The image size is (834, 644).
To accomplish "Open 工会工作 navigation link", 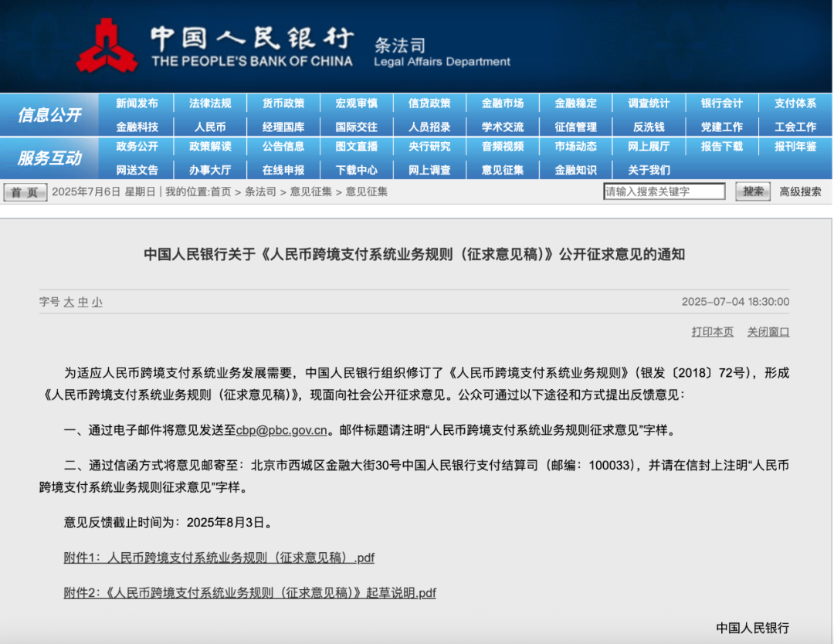I will (795, 127).
